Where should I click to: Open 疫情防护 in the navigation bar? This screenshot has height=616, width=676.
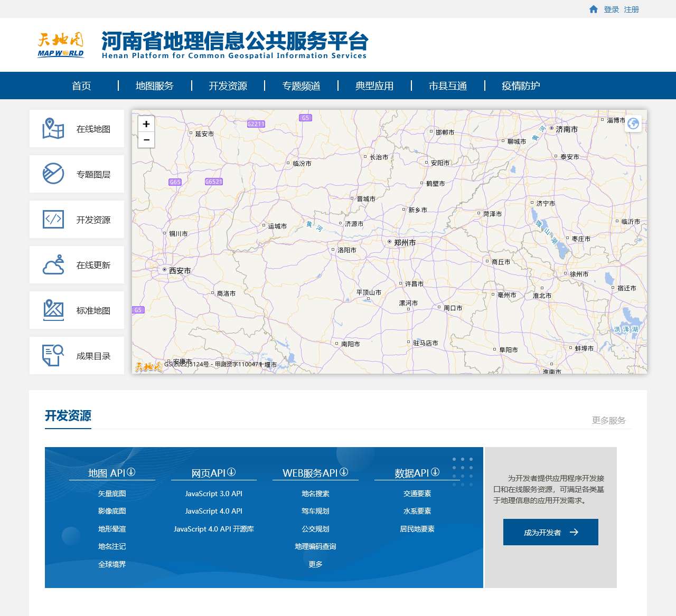tap(521, 86)
